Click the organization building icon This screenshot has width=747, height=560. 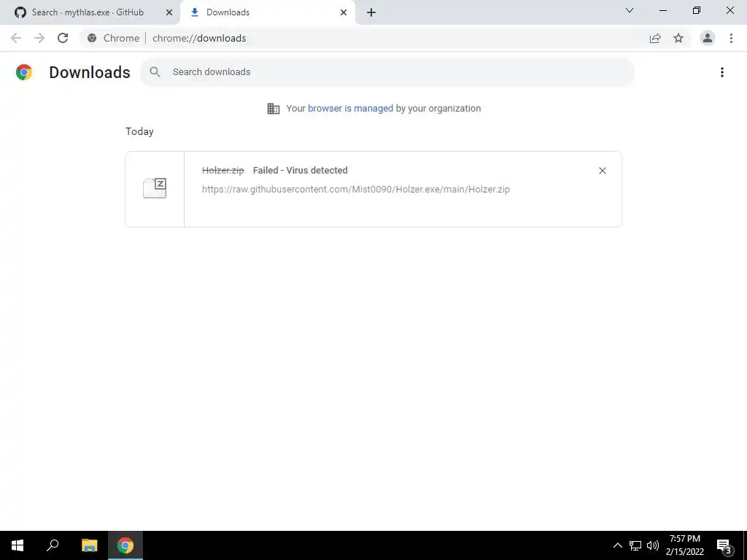[x=274, y=109]
